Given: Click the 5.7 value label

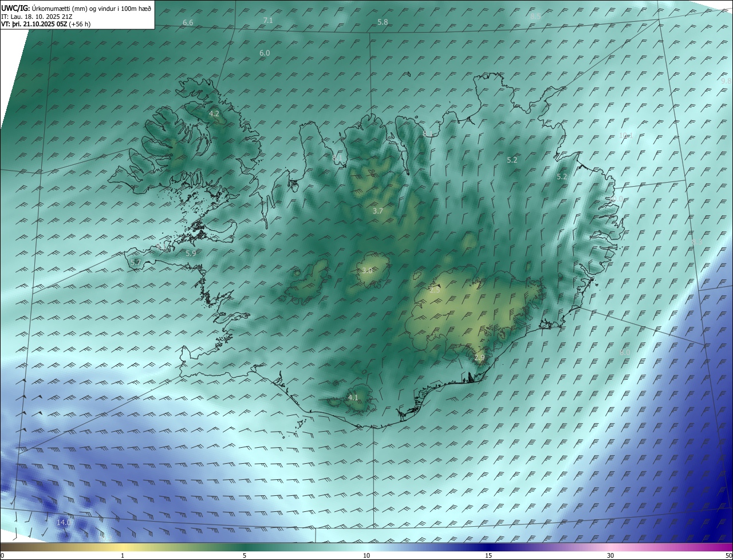Looking at the screenshot, I should 136,262.
